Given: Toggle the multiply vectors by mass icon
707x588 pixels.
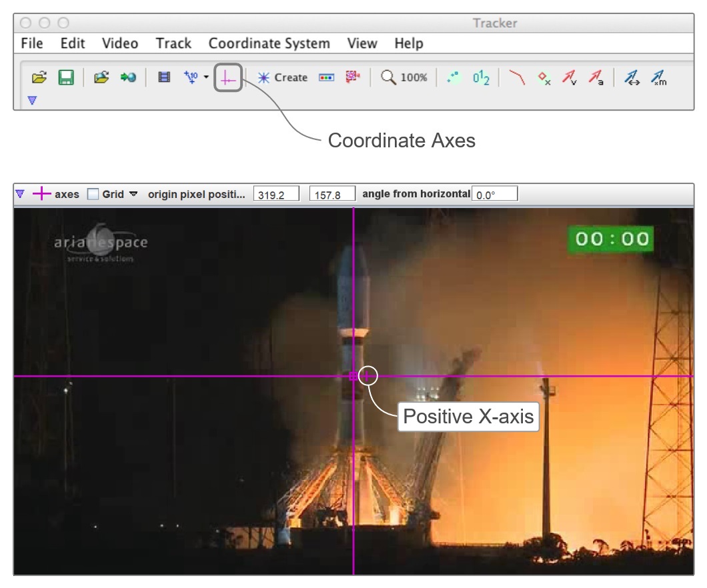Looking at the screenshot, I should click(659, 77).
